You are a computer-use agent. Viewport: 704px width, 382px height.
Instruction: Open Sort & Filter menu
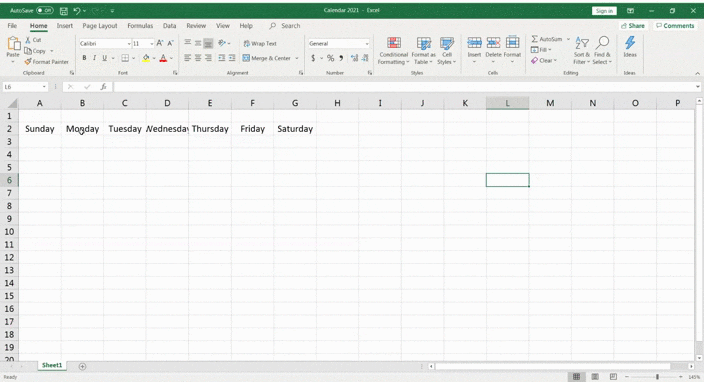[x=582, y=50]
